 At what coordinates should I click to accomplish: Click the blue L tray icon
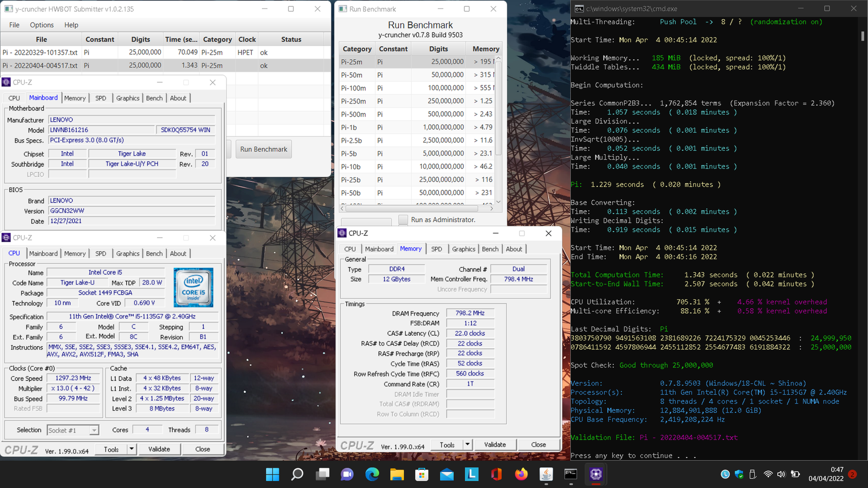725,474
